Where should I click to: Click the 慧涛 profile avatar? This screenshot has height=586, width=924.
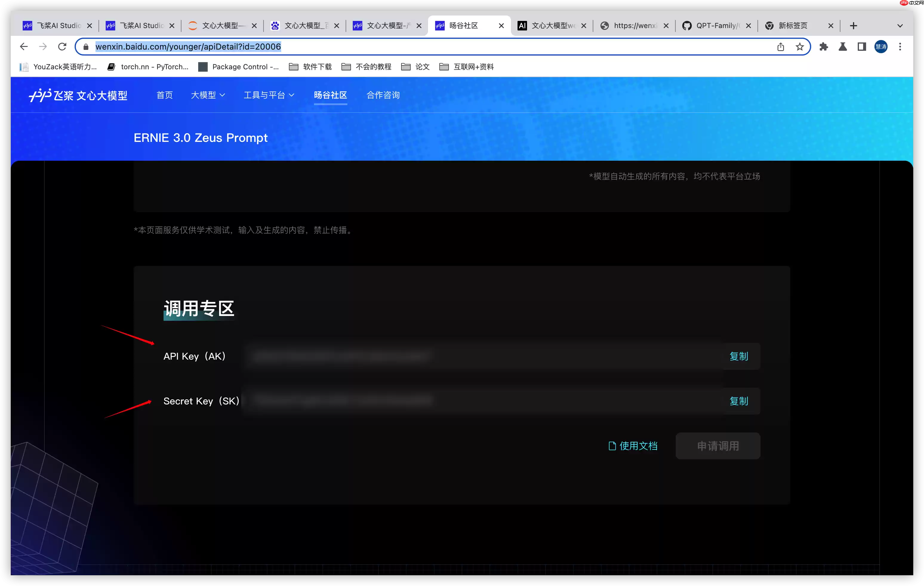tap(881, 47)
